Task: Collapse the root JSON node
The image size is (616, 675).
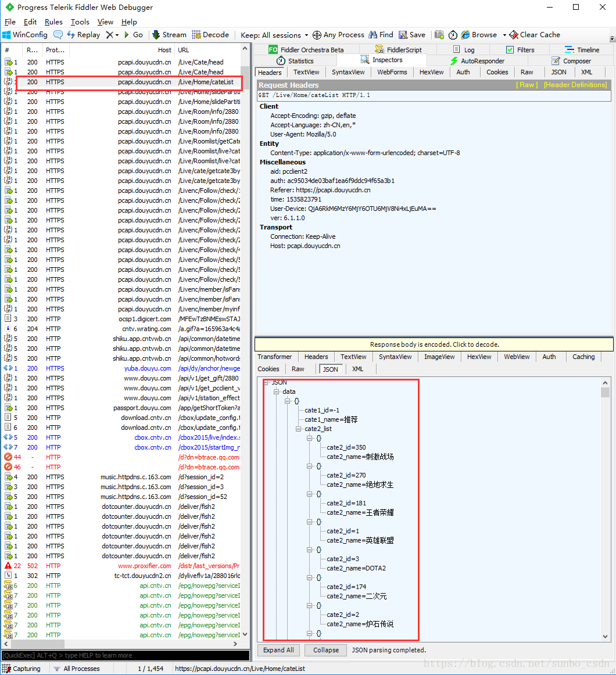Action: pos(266,382)
